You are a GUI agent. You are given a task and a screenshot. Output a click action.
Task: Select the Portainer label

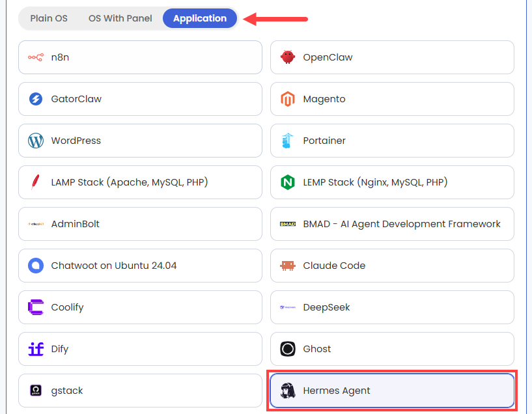(324, 141)
